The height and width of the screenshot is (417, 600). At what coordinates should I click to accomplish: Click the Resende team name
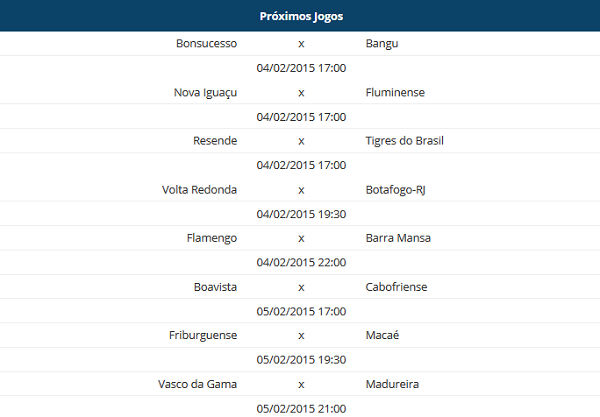pos(215,141)
